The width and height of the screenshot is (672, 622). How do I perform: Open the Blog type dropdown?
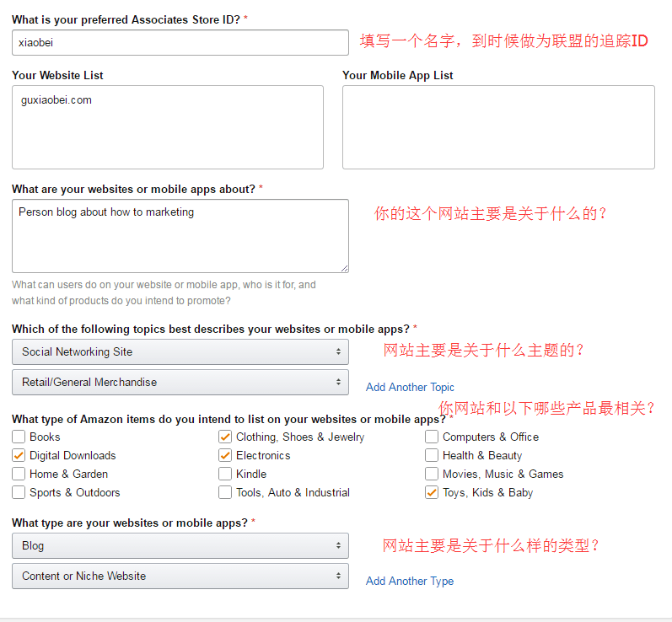180,545
